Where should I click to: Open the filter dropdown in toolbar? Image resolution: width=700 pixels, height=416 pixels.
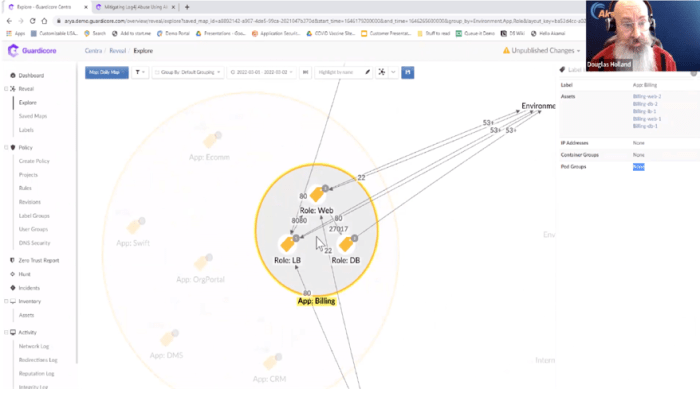[x=140, y=72]
